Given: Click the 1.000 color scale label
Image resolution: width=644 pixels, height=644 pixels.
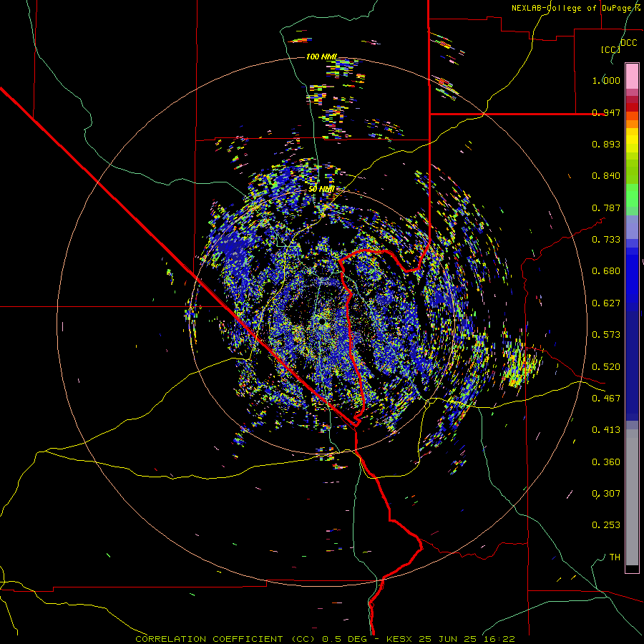Looking at the screenshot, I should pyautogui.click(x=606, y=80).
